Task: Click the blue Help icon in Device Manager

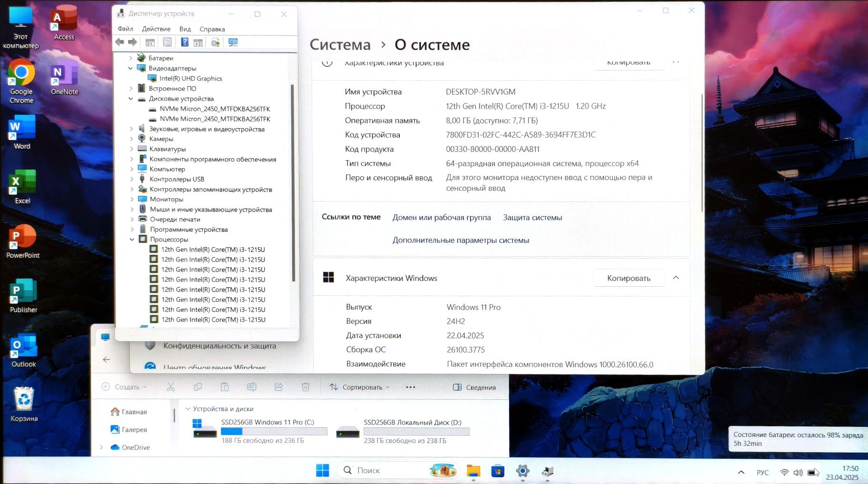Action: pyautogui.click(x=184, y=42)
